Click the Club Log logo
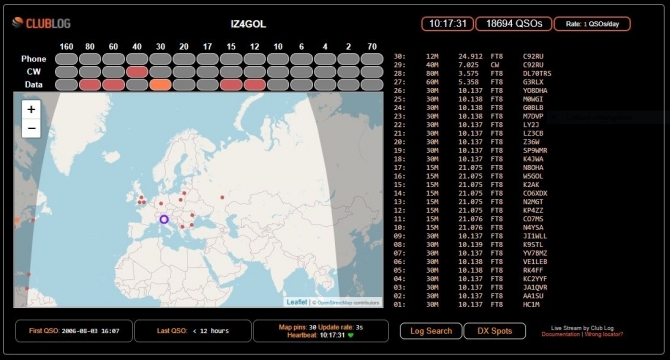The image size is (670, 360). (41, 23)
